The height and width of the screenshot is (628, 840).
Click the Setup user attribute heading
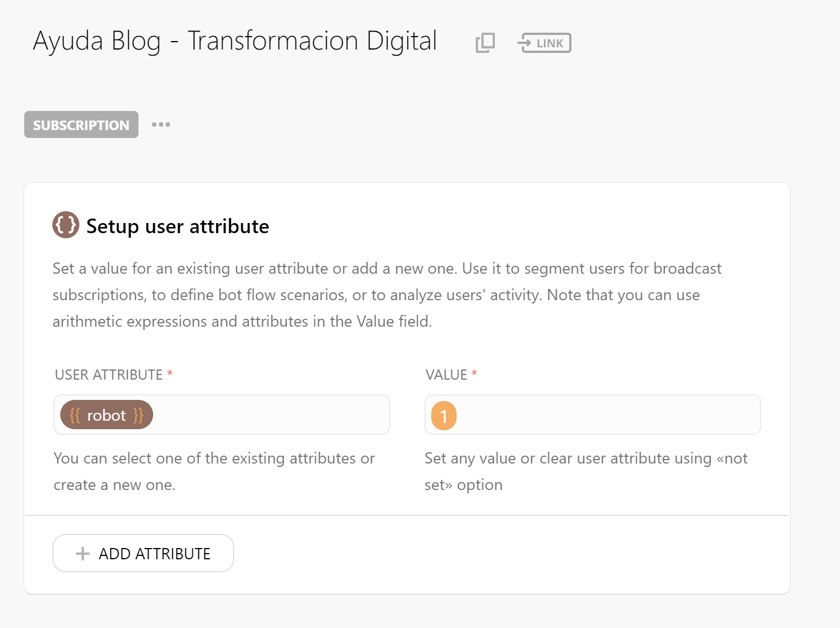point(177,226)
